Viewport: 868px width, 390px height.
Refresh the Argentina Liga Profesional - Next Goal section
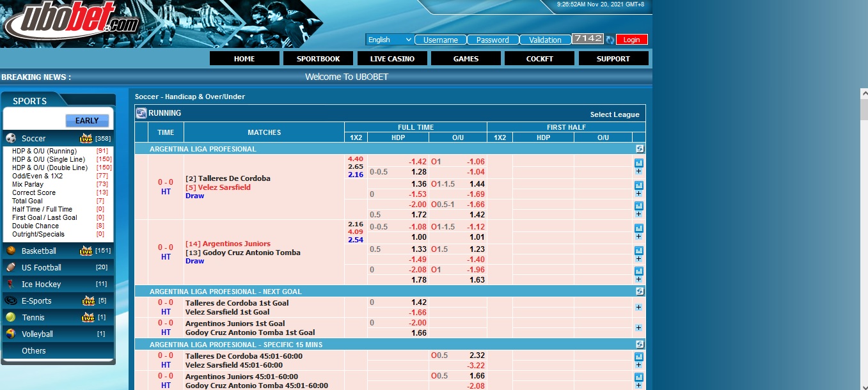point(639,292)
